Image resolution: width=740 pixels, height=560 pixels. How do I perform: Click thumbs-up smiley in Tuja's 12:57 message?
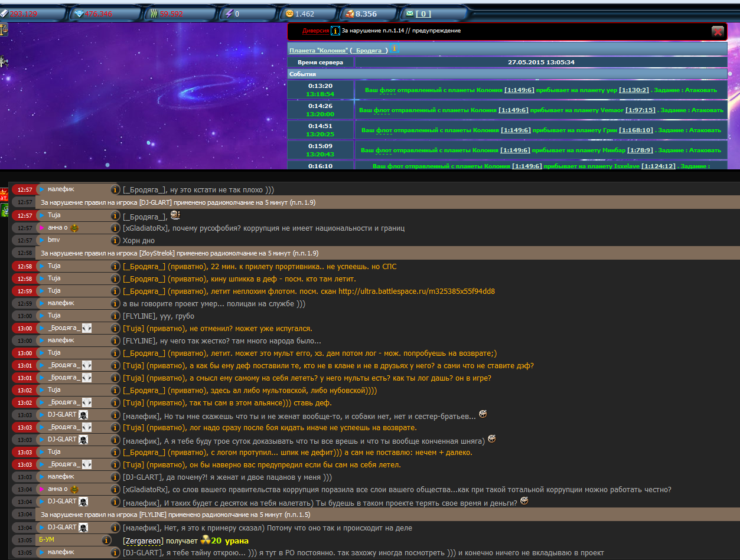(x=175, y=215)
